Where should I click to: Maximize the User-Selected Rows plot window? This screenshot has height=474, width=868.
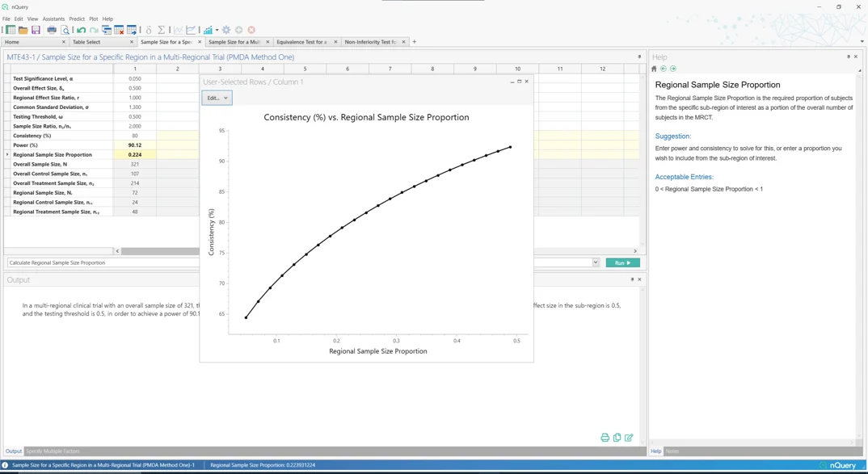pos(519,82)
